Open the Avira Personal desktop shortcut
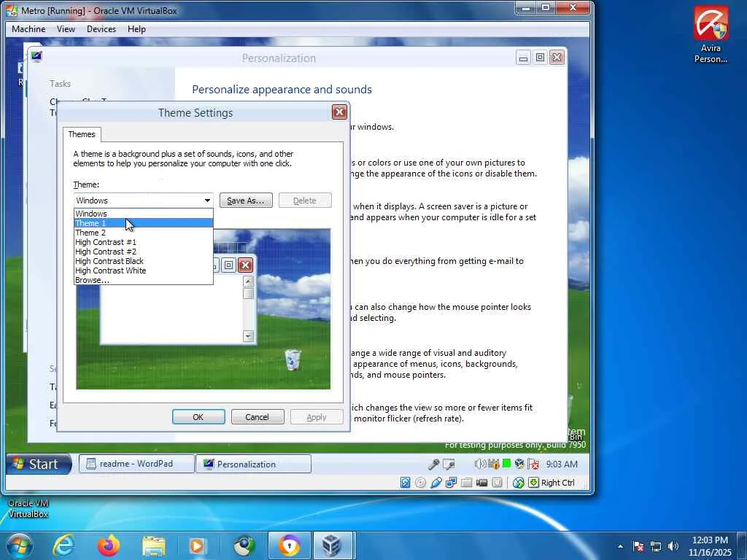747x560 pixels. [711, 34]
